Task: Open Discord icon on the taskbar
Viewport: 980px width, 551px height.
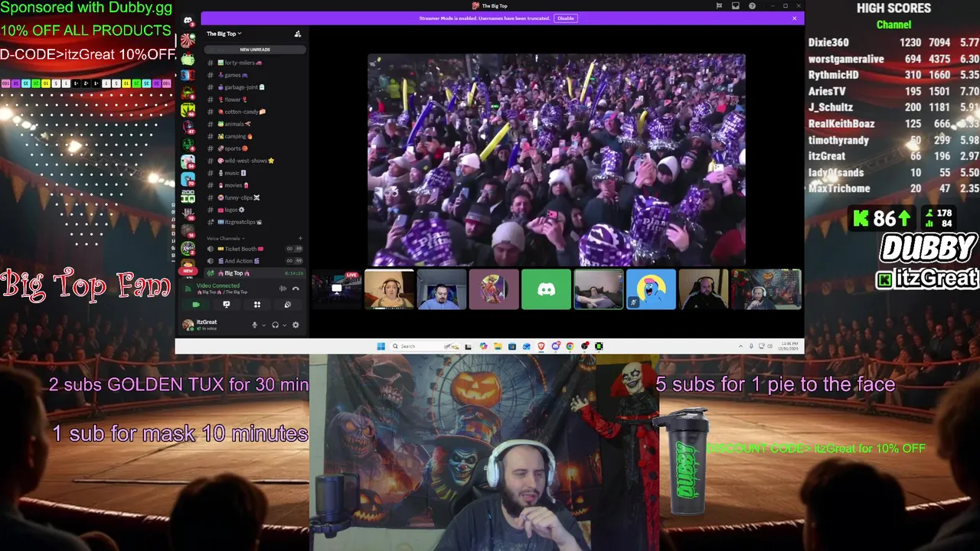Action: pos(556,346)
